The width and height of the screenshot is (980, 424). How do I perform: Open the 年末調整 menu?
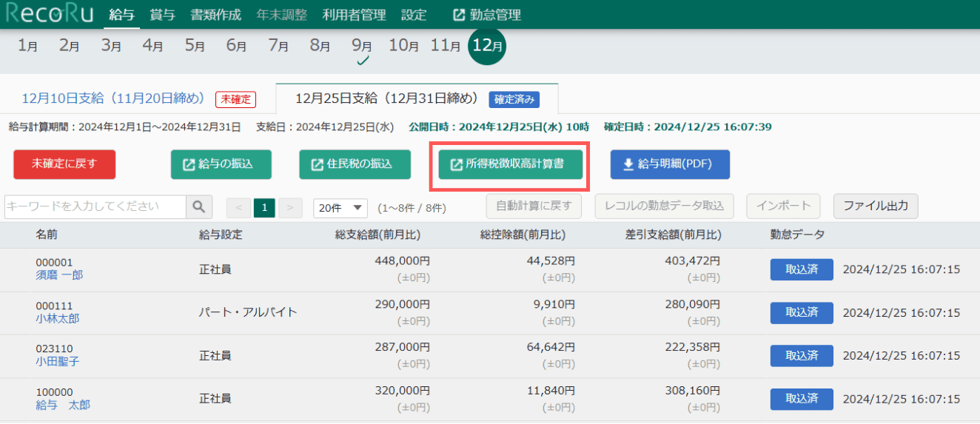tap(282, 15)
